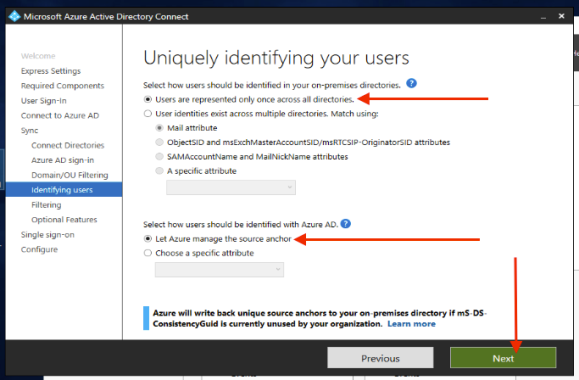
Task: Go to Configure step in sidebar
Action: pyautogui.click(x=39, y=249)
